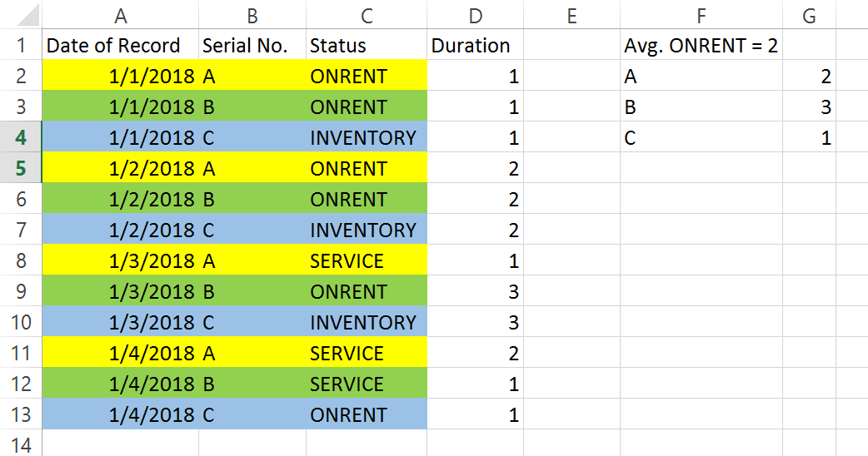868x456 pixels.
Task: Select column G header
Action: point(809,15)
